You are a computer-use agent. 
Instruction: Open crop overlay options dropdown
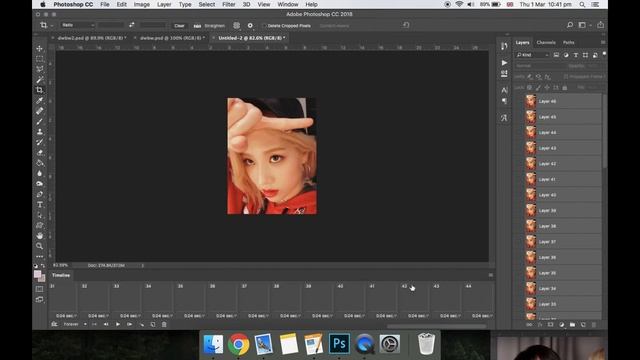[x=236, y=25]
